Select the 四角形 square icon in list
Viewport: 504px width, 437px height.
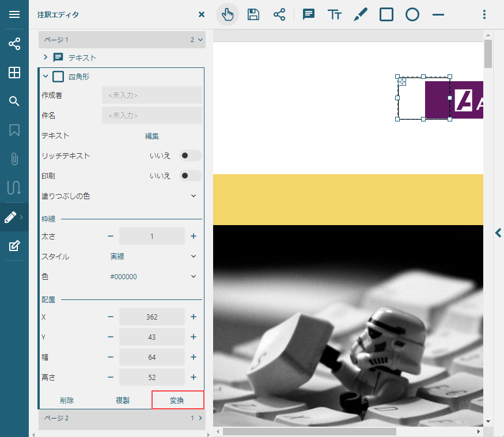coord(58,77)
